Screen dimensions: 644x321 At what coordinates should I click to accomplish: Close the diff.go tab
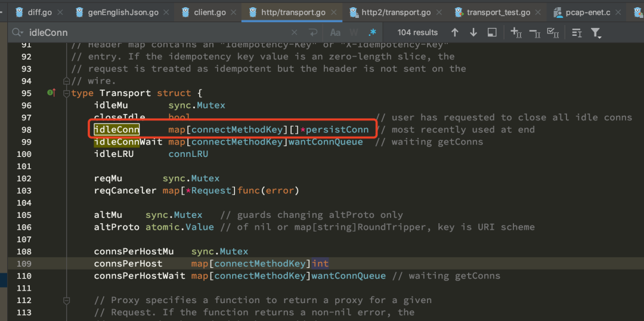point(60,13)
